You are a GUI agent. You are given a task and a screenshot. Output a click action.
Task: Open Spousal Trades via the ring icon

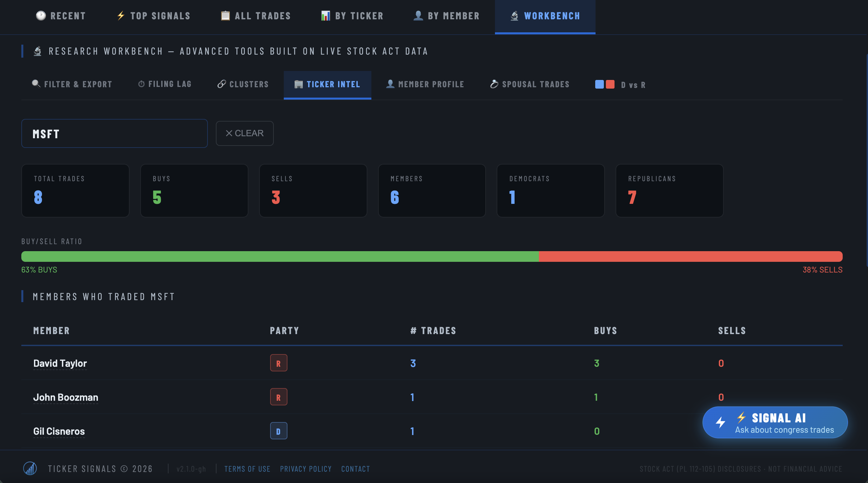click(x=494, y=84)
